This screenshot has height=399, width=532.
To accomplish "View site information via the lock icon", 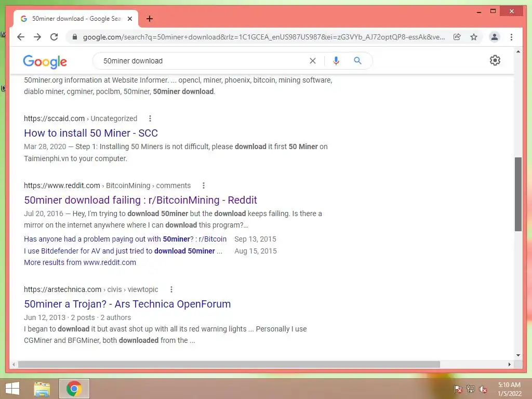I will [75, 37].
